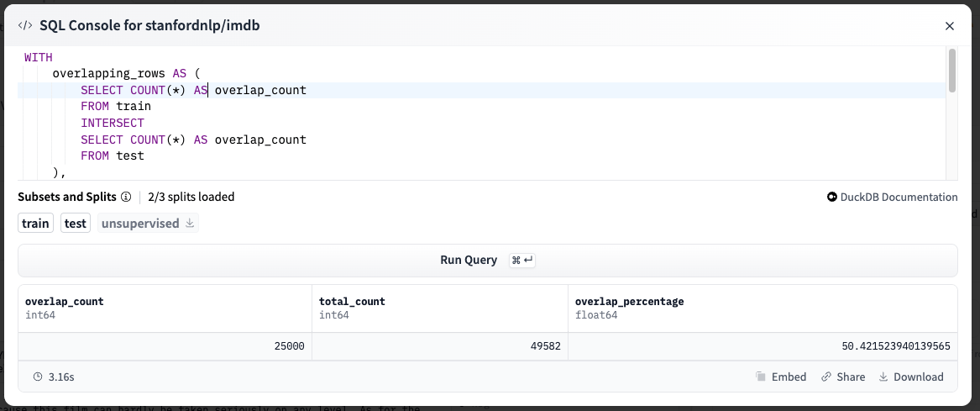Toggle the test split chip
This screenshot has height=411, width=980.
76,224
